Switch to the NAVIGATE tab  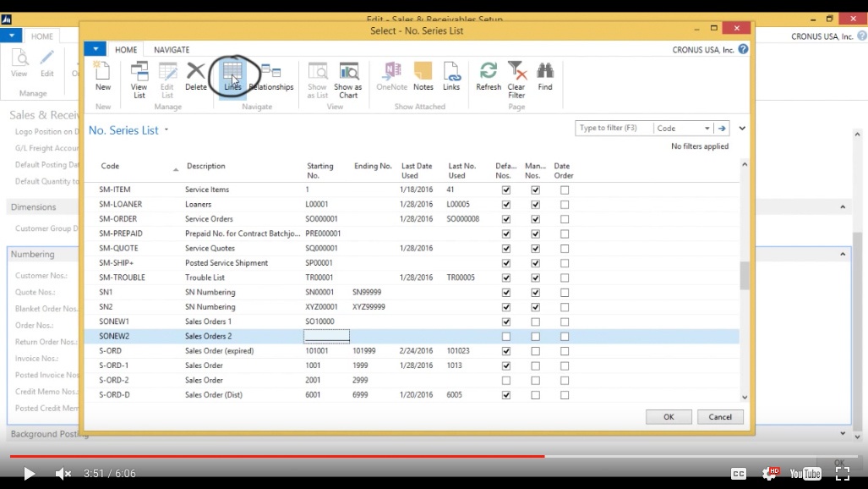click(x=172, y=49)
